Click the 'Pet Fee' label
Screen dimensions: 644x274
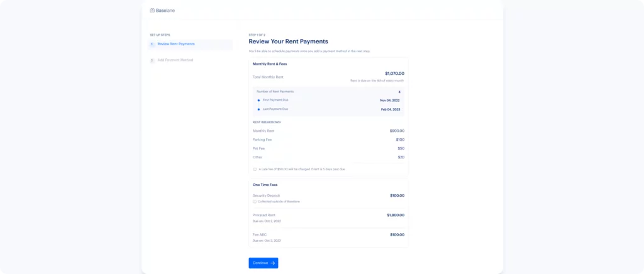[258, 148]
